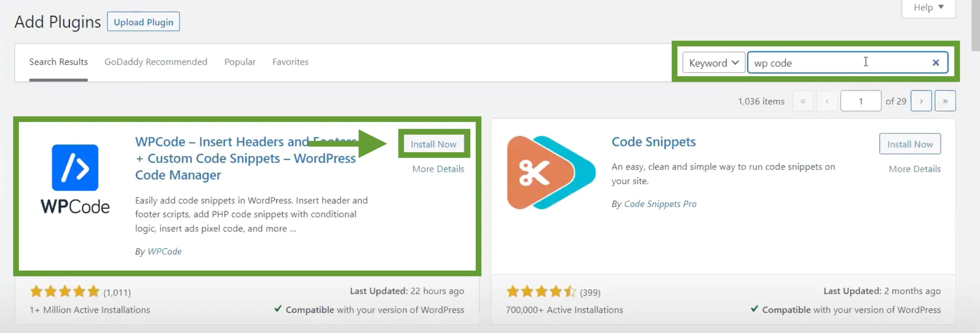Click the Upload Plugin button
This screenshot has height=333, width=980.
point(143,22)
